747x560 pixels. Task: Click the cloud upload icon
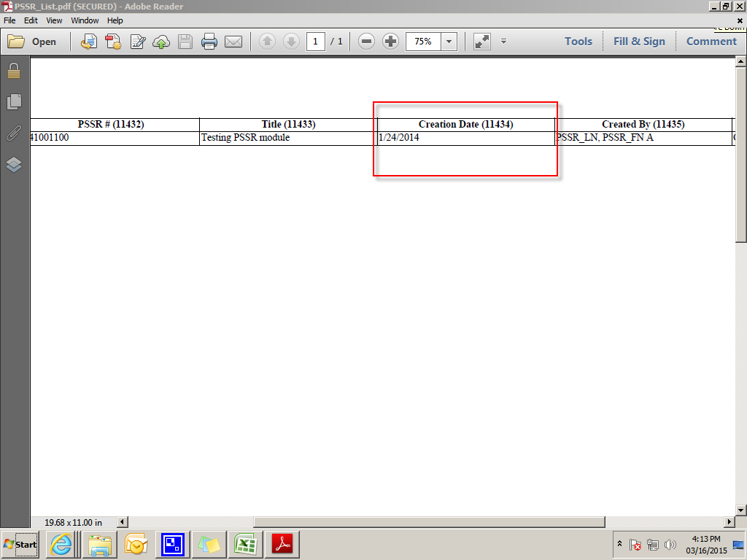(x=161, y=42)
